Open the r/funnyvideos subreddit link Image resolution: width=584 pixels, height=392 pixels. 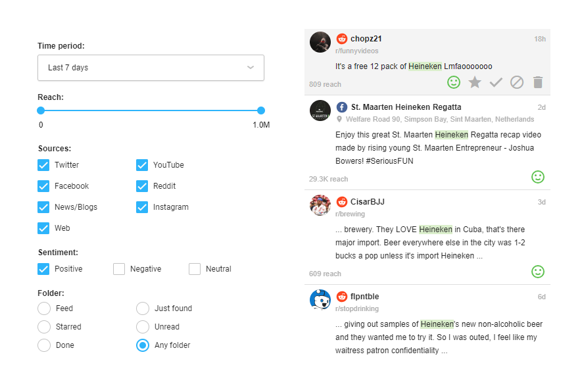[357, 51]
